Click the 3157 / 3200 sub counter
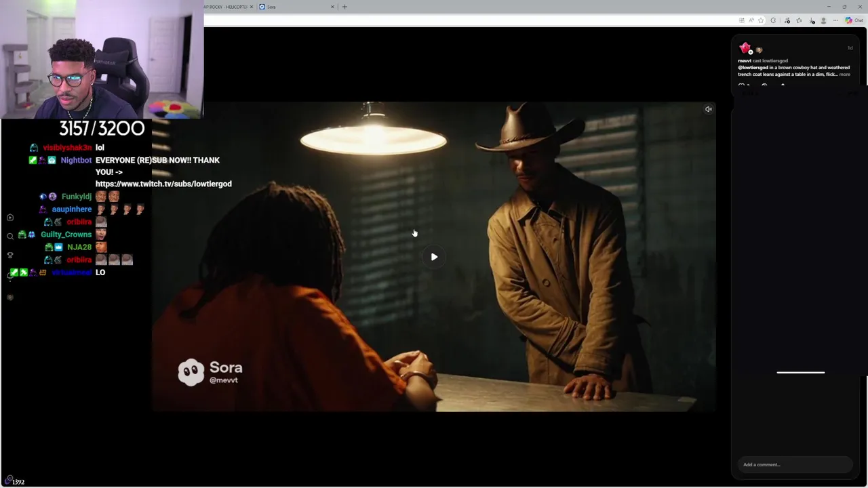The image size is (868, 488). click(102, 129)
